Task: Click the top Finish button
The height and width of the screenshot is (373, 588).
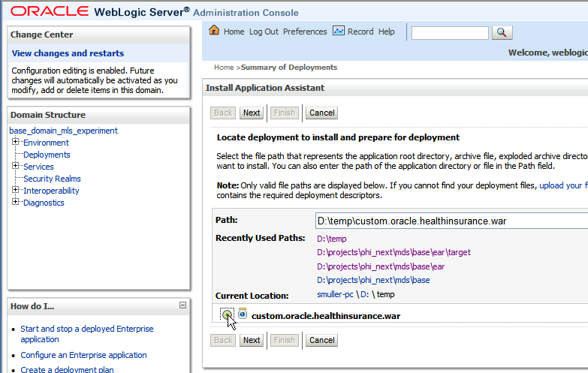Action: click(285, 113)
